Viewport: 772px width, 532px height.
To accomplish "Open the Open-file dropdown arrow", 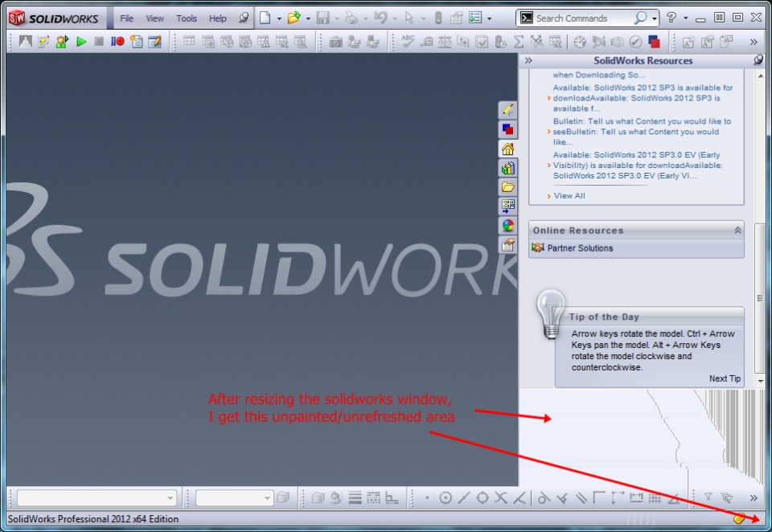I will click(x=308, y=18).
